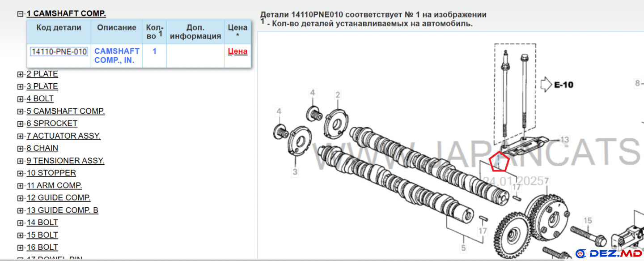
Task: Expand the 6 SPROCKET node
Action: pos(20,124)
